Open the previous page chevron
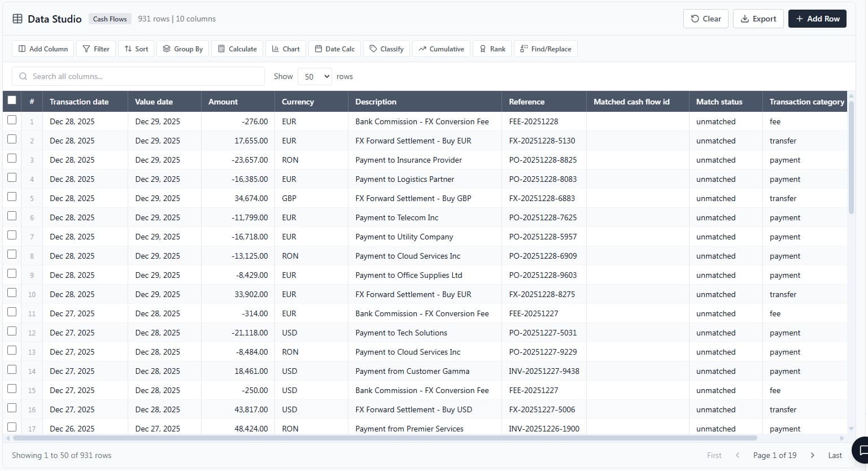The height and width of the screenshot is (471, 868). tap(738, 455)
